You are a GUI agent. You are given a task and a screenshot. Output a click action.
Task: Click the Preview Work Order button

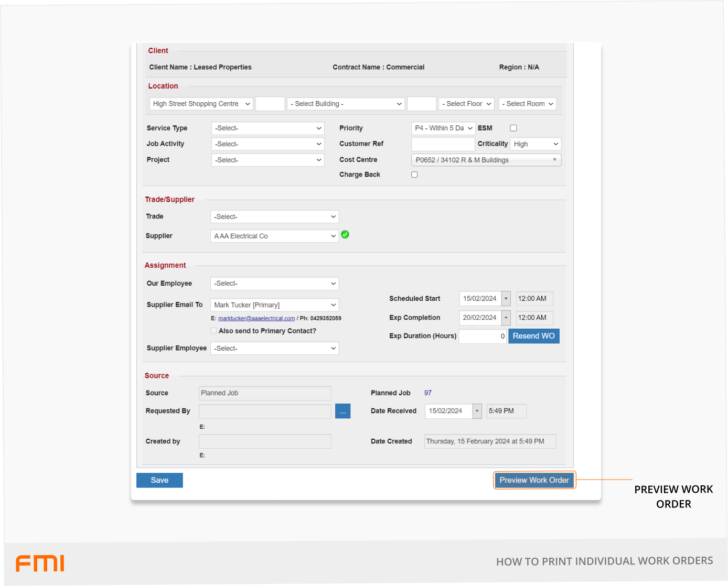(x=534, y=480)
